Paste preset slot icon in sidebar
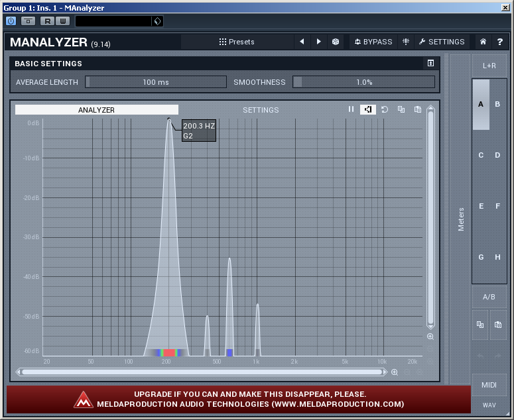 (498, 325)
